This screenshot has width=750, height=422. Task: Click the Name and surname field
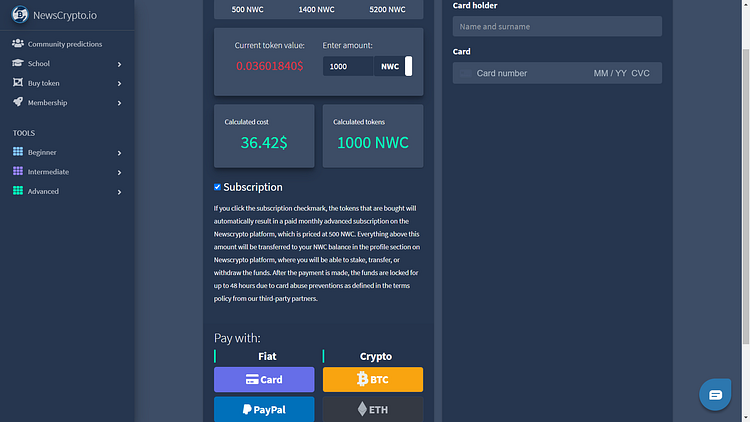pyautogui.click(x=557, y=26)
